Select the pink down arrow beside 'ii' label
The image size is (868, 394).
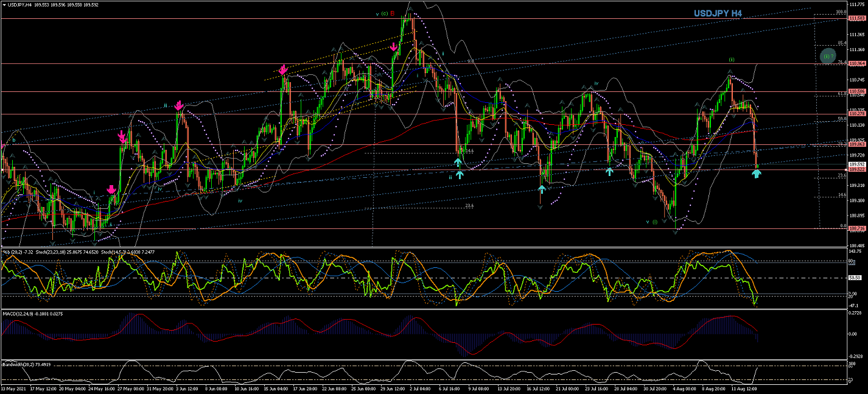179,106
